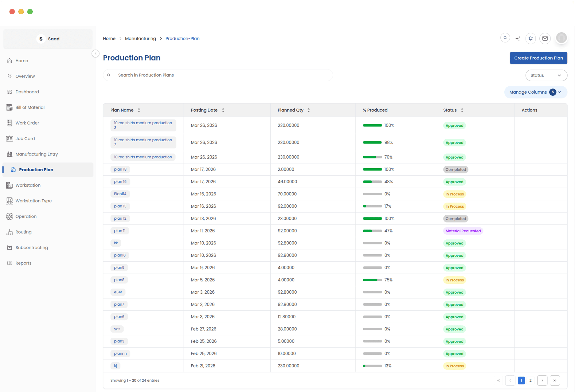575x392 pixels.
Task: Open Routing from sidebar
Action: [23, 232]
